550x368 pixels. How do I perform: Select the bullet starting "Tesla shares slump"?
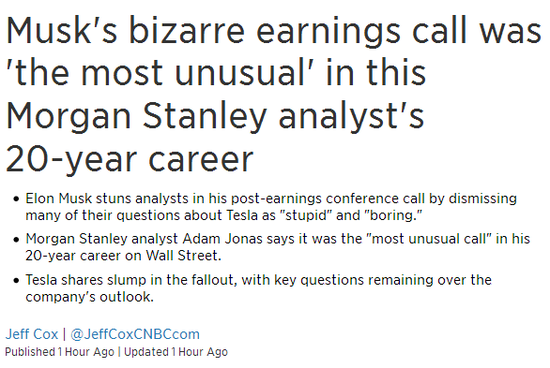coord(258,288)
